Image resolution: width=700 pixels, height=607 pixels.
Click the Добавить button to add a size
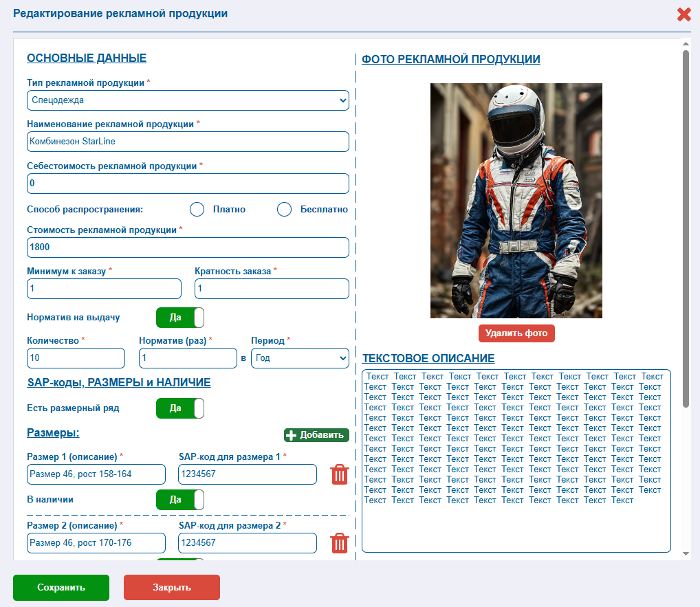tap(316, 434)
